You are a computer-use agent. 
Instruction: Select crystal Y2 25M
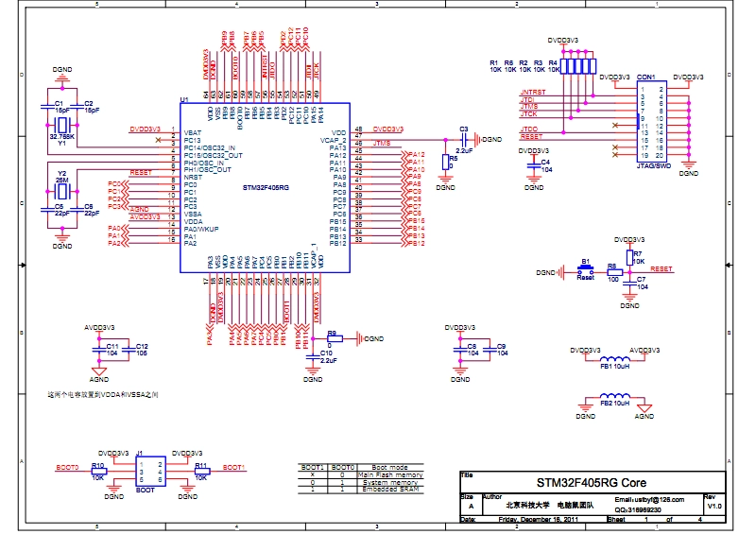click(x=62, y=191)
